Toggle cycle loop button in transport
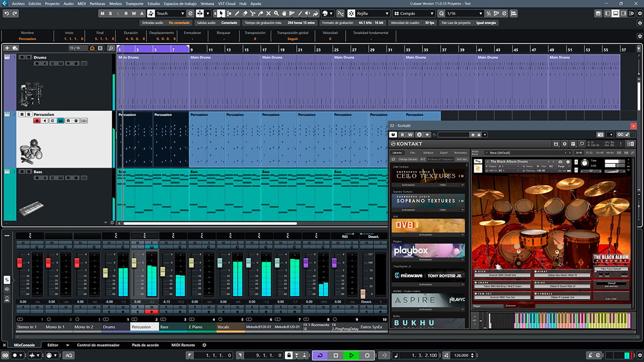Image resolution: width=644 pixels, height=362 pixels. pos(320,356)
